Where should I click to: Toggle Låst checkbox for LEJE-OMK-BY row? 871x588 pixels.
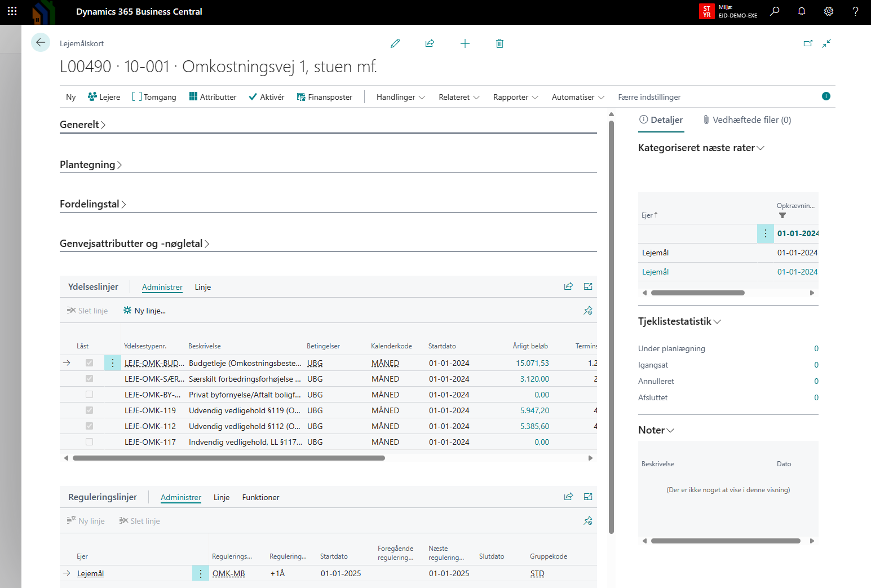click(89, 395)
